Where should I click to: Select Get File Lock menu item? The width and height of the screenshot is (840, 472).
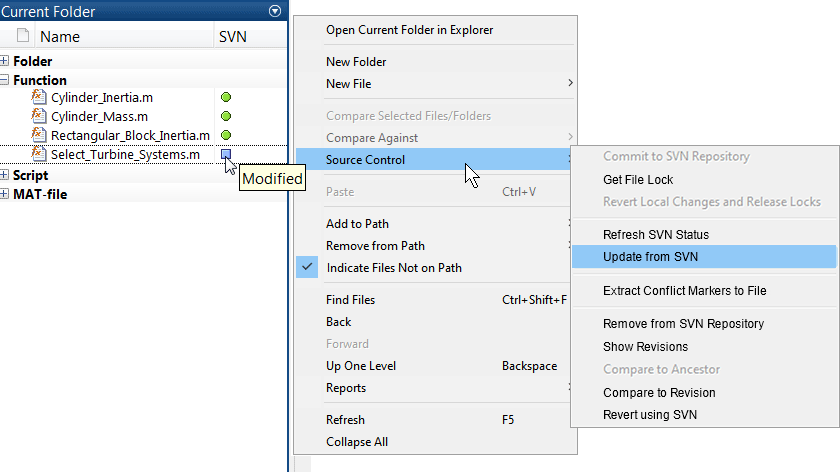coord(638,180)
